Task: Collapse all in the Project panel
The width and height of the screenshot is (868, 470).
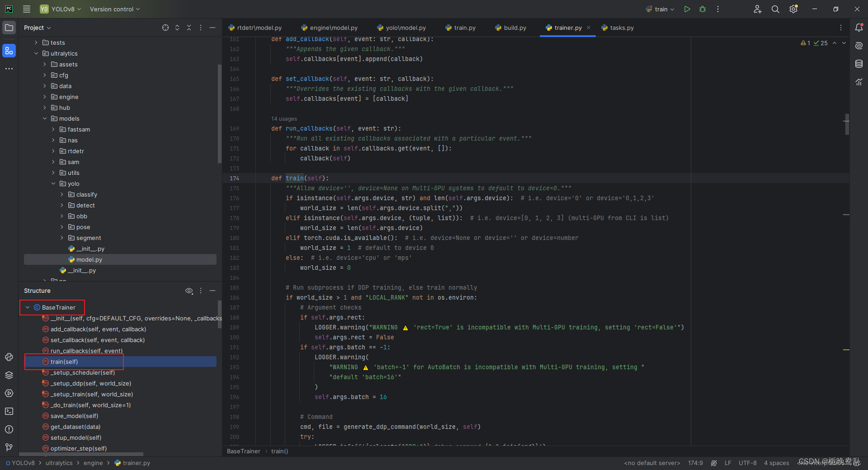Action: pos(189,28)
